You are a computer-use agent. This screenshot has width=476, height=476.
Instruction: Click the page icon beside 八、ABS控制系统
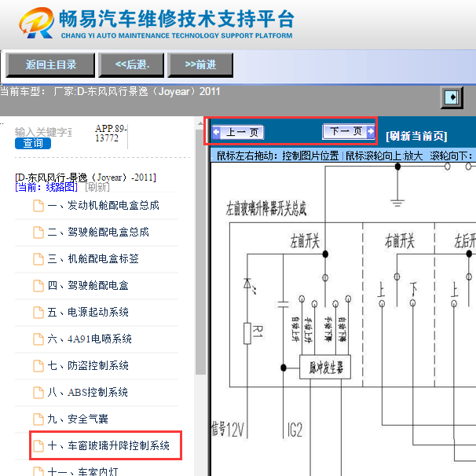[x=38, y=393]
